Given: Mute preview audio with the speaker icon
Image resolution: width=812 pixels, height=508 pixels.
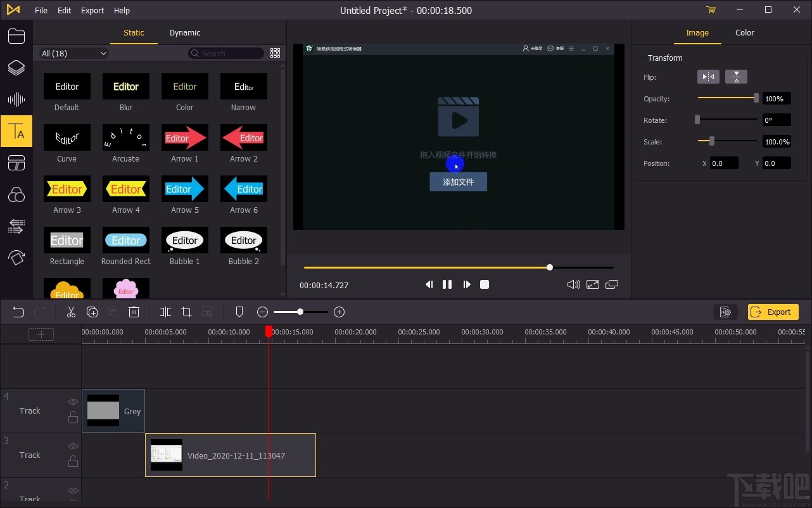Looking at the screenshot, I should point(573,284).
